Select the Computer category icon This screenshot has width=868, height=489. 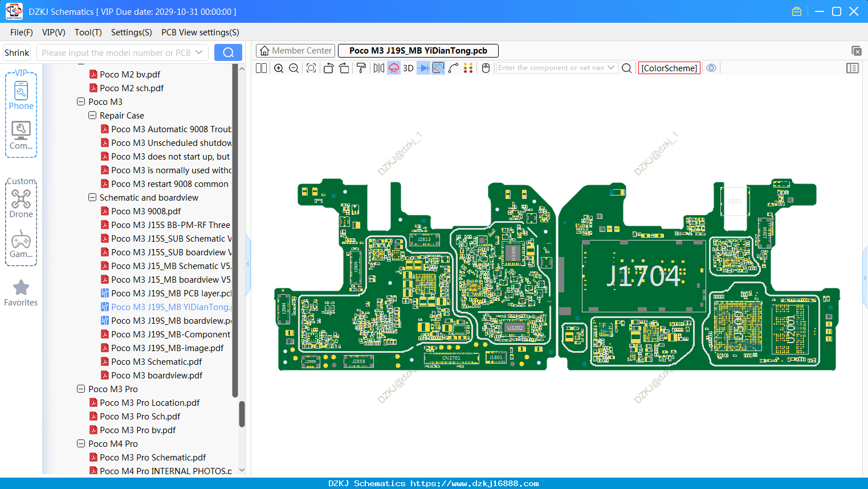21,135
